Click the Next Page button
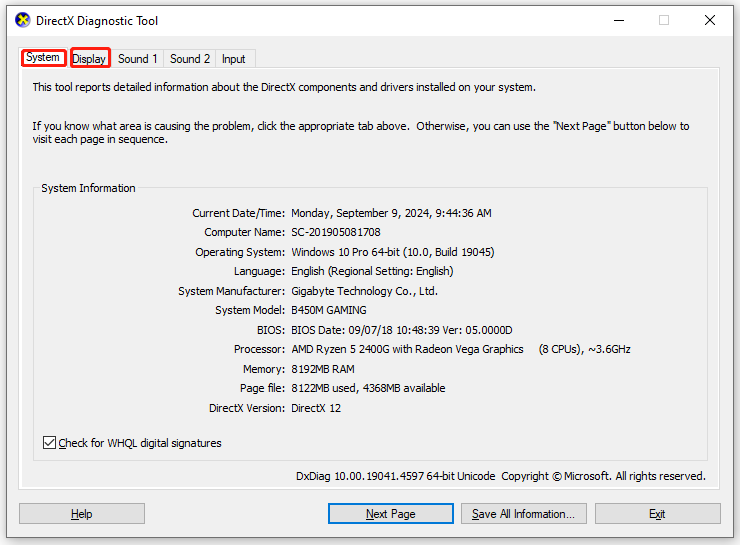 coord(391,513)
